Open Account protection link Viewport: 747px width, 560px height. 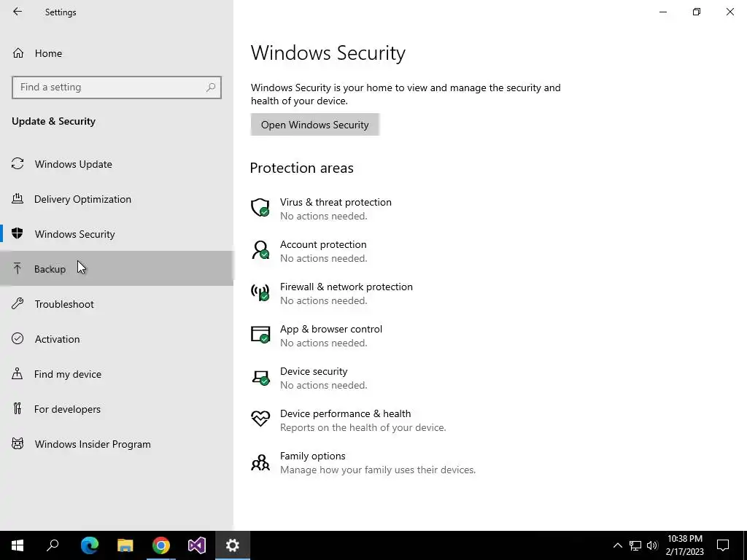point(323,244)
